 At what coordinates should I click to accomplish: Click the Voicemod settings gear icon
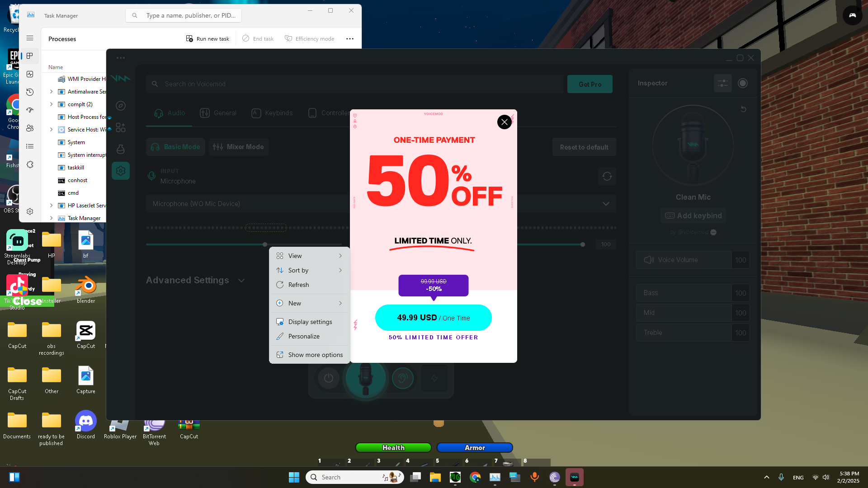pyautogui.click(x=121, y=171)
